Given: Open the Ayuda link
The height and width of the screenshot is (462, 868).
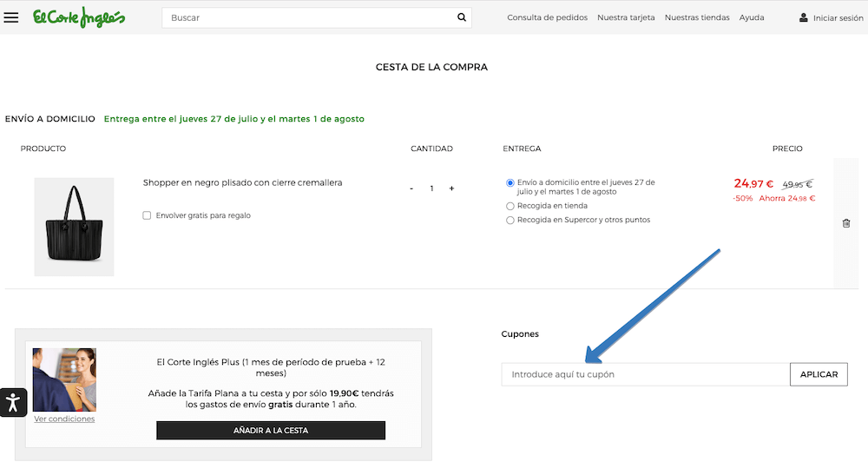Looking at the screenshot, I should tap(752, 17).
